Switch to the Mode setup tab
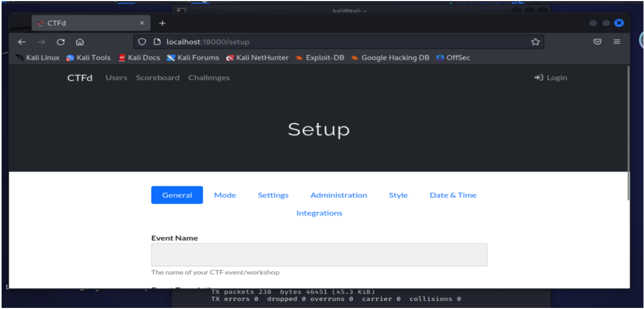The image size is (644, 309). click(225, 195)
